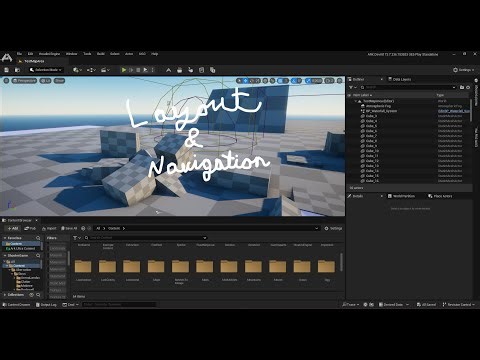Open the Window menu
Image resolution: width=480 pixels, height=360 pixels.
click(71, 54)
